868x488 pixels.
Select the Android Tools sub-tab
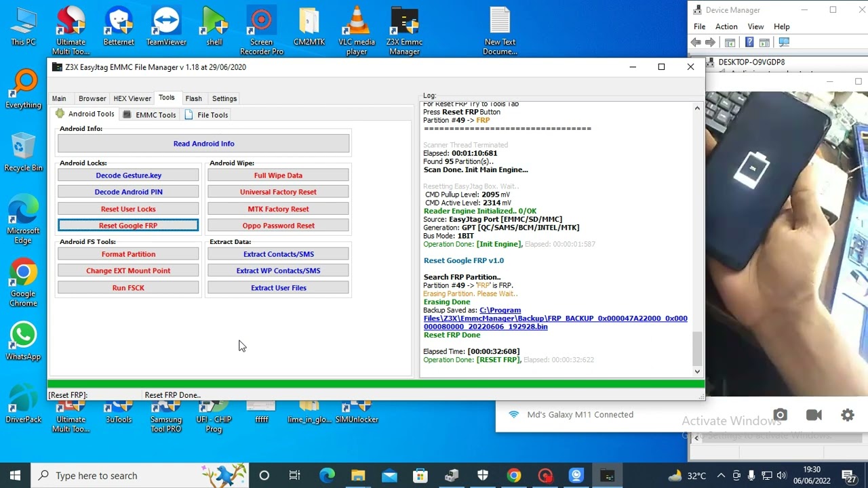click(x=85, y=114)
